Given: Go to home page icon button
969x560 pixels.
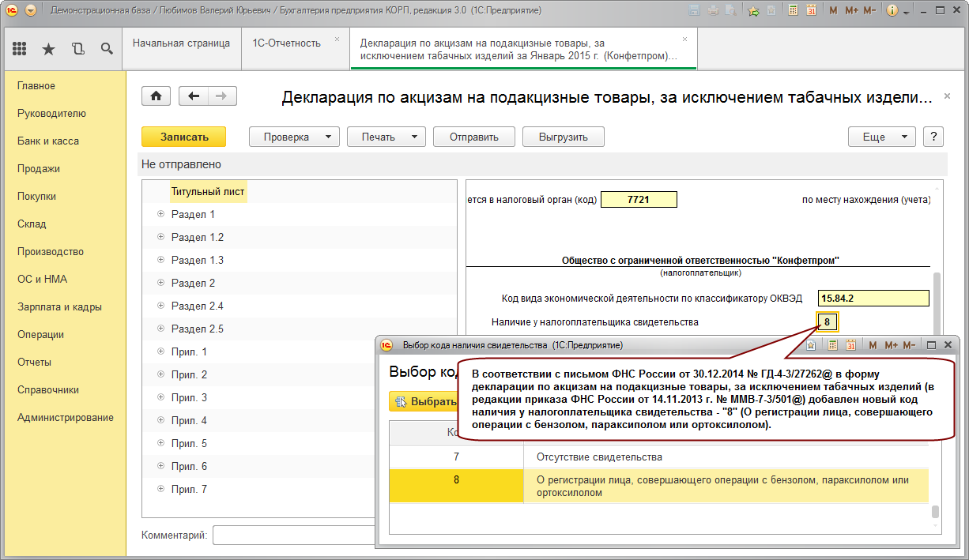Looking at the screenshot, I should point(156,96).
